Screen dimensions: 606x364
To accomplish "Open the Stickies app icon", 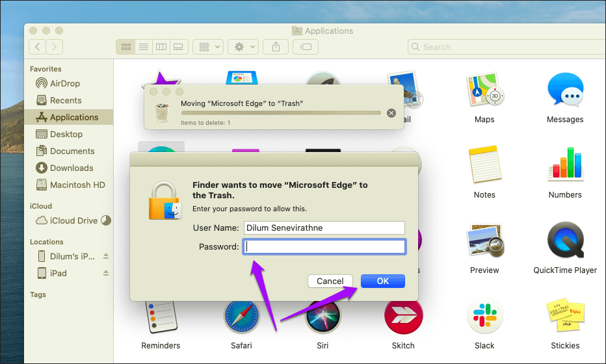I will coord(565,315).
